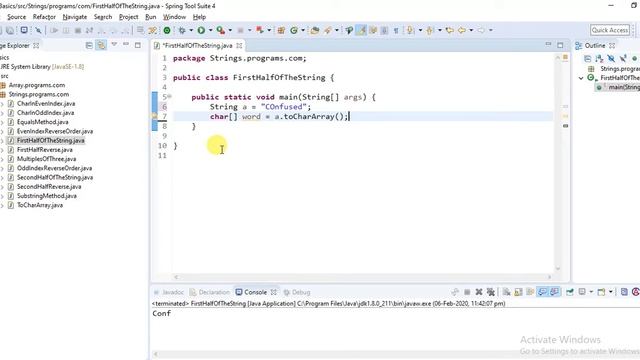Screen dimensions: 640x360
Task: Open the Window menu
Action: 174,17
